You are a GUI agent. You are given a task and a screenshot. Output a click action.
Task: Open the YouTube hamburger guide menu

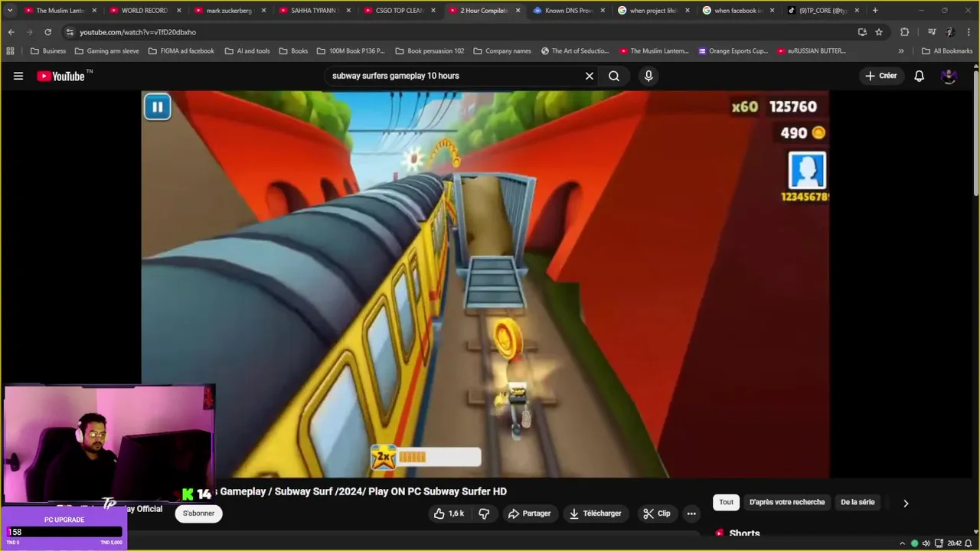click(18, 76)
